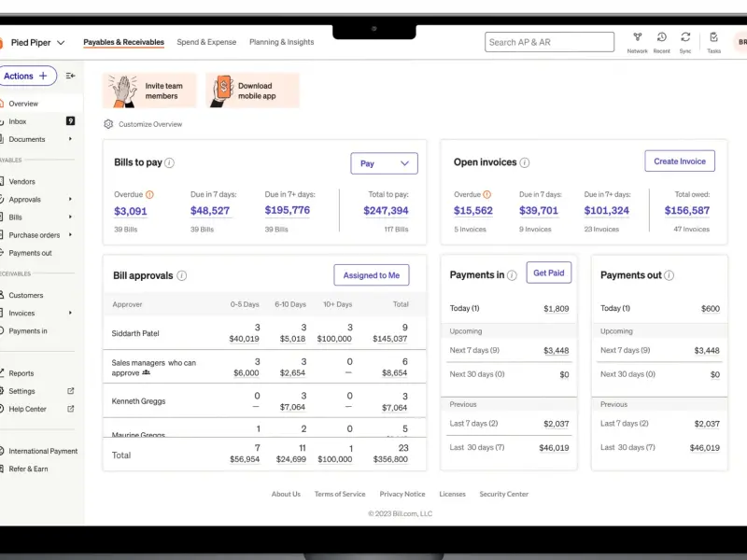Select Overview in the sidebar

[40, 104]
